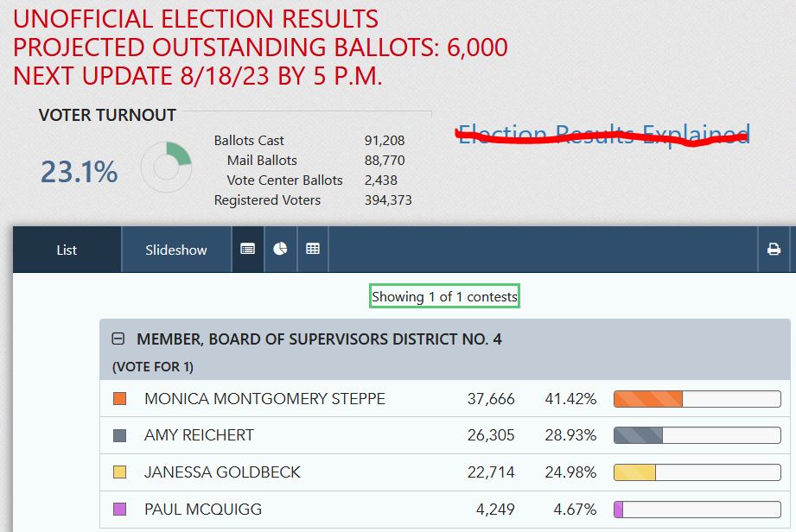Open the Slideshow tab
This screenshot has width=796, height=532.
click(x=176, y=250)
